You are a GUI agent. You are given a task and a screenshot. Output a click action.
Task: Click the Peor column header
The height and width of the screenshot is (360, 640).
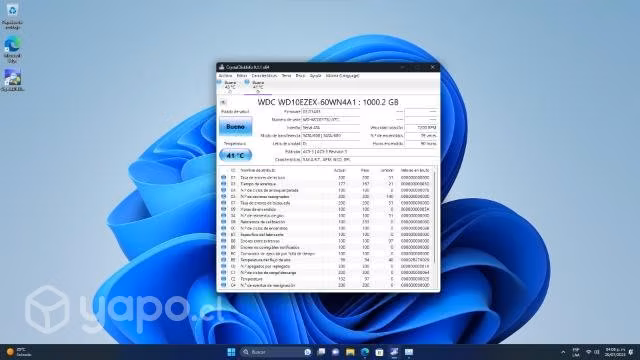[x=365, y=170]
